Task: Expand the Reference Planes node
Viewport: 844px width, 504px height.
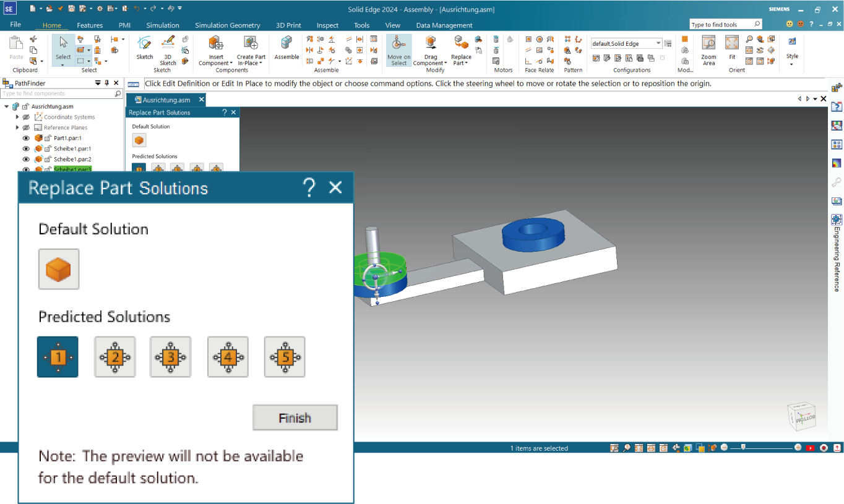Action: pos(17,127)
